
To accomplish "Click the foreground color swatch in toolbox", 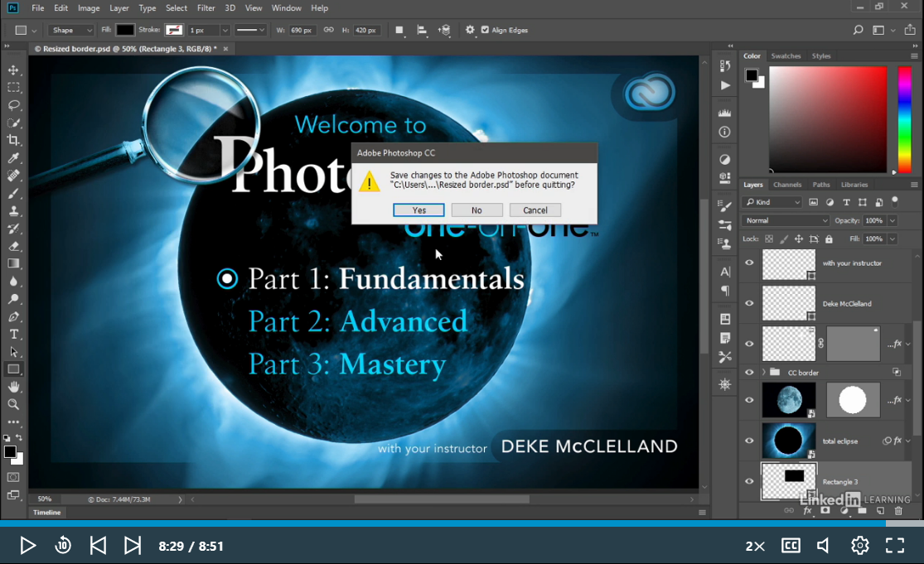I will tap(10, 452).
